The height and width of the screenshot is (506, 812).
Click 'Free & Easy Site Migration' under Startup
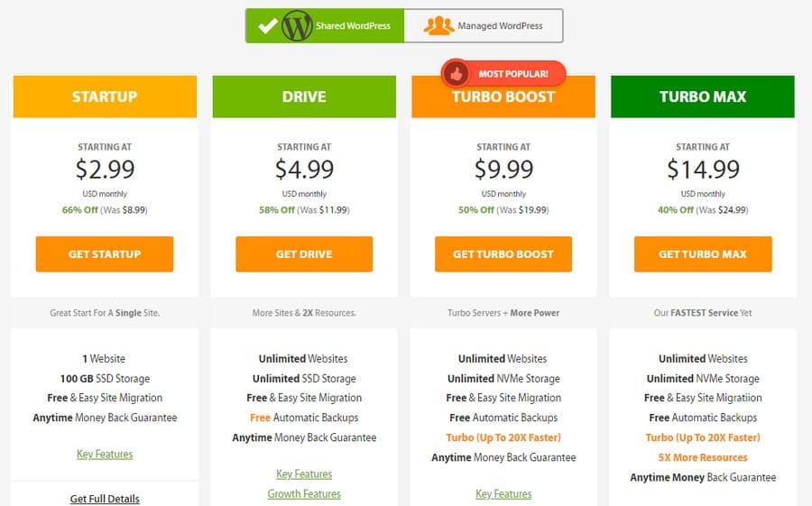(x=105, y=398)
